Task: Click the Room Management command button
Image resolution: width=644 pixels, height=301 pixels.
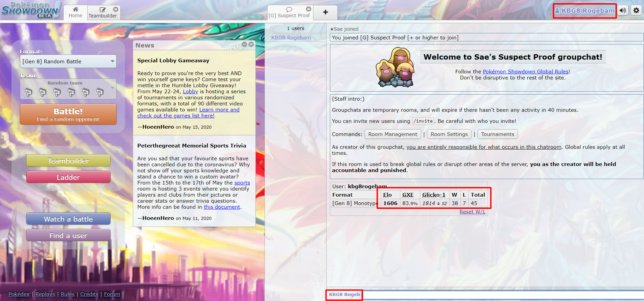Action: coord(393,134)
